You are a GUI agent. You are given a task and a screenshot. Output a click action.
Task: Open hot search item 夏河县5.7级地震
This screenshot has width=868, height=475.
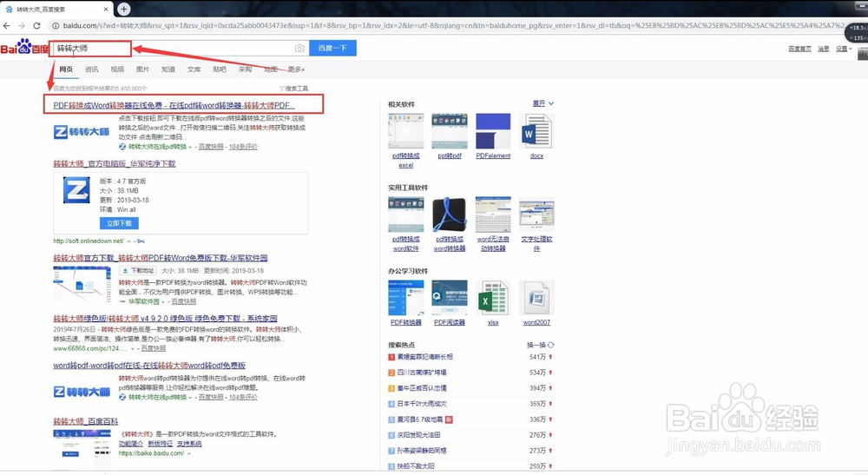(420, 419)
